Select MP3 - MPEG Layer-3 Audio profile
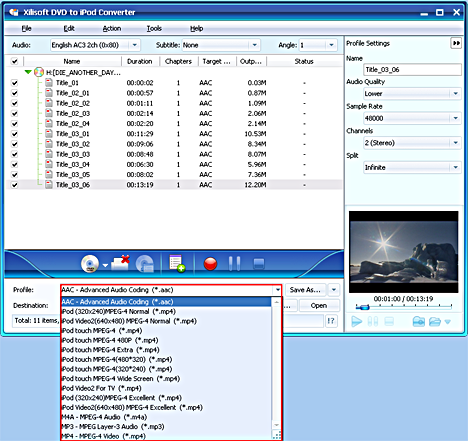 pyautogui.click(x=167, y=427)
